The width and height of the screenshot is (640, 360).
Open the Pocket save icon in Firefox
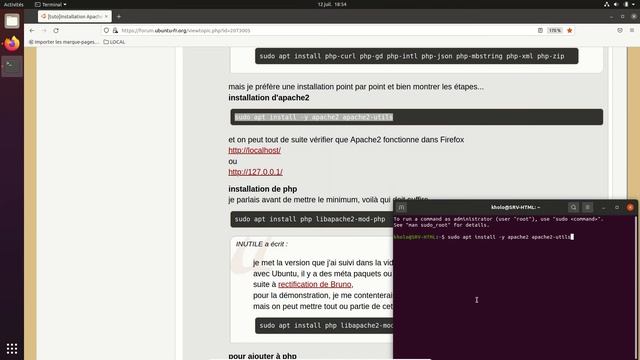point(620,30)
